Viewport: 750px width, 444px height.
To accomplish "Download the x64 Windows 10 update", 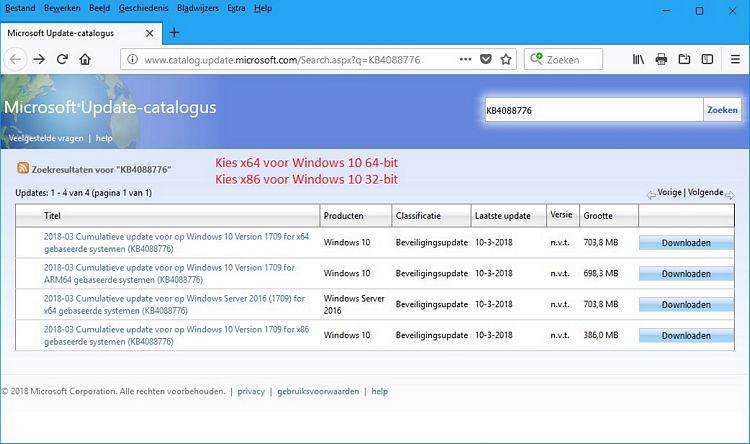I will [x=686, y=243].
